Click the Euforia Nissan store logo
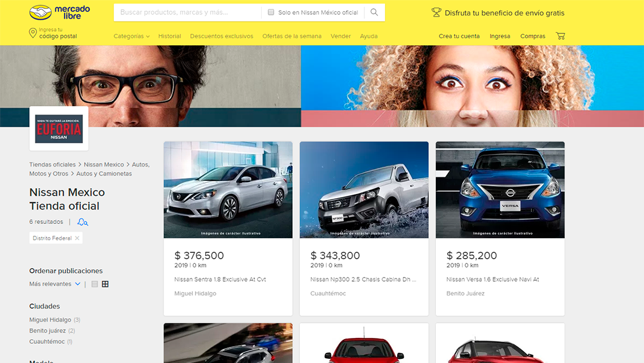Image resolution: width=644 pixels, height=363 pixels. (x=58, y=128)
